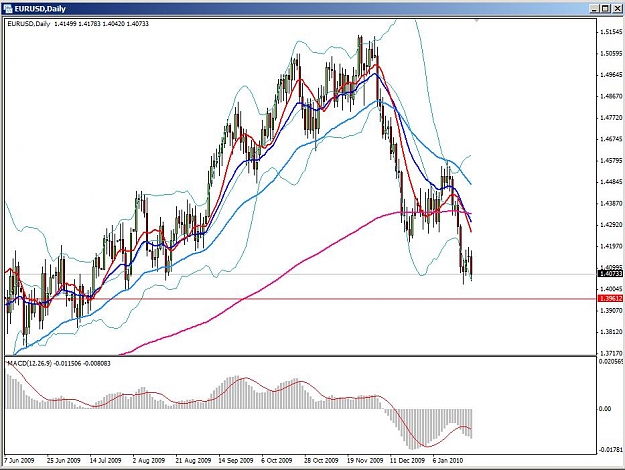Select the red level price tag 1.39612
This screenshot has height=470, width=625.
(611, 298)
